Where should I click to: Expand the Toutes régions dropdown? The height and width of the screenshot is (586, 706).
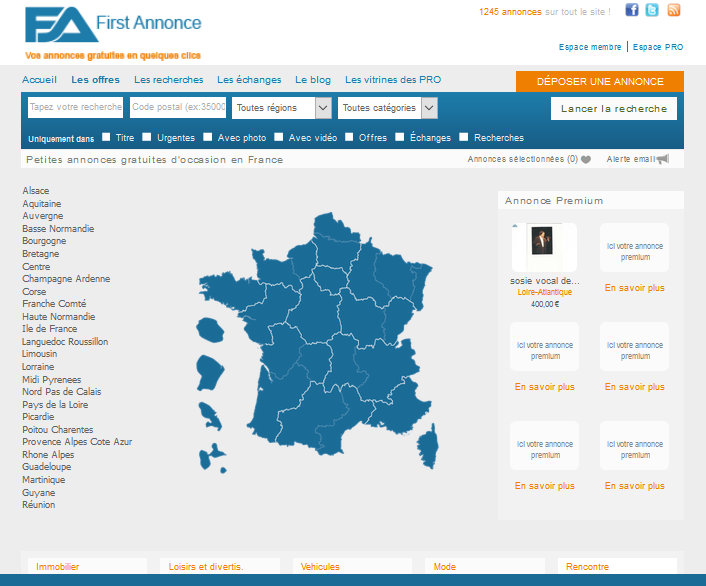tap(281, 108)
